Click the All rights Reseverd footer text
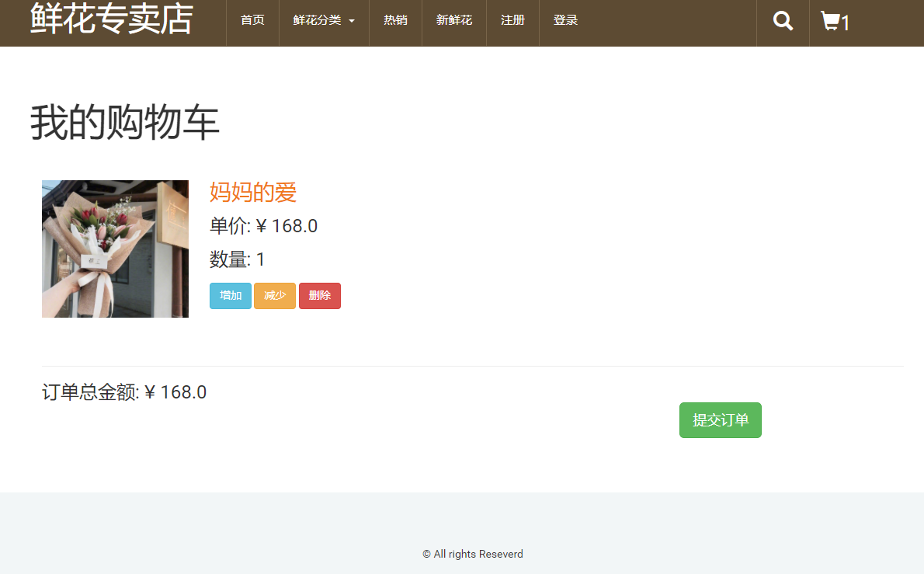 pyautogui.click(x=473, y=554)
